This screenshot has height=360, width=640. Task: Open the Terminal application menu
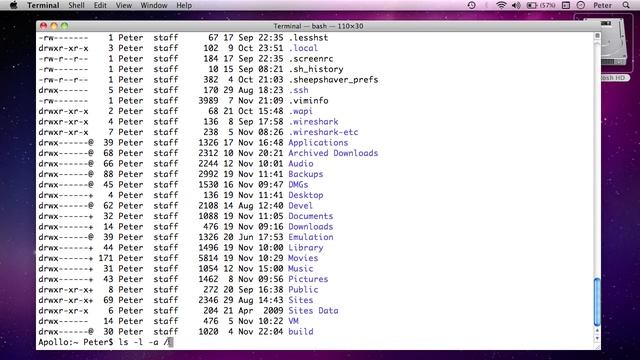click(x=43, y=5)
